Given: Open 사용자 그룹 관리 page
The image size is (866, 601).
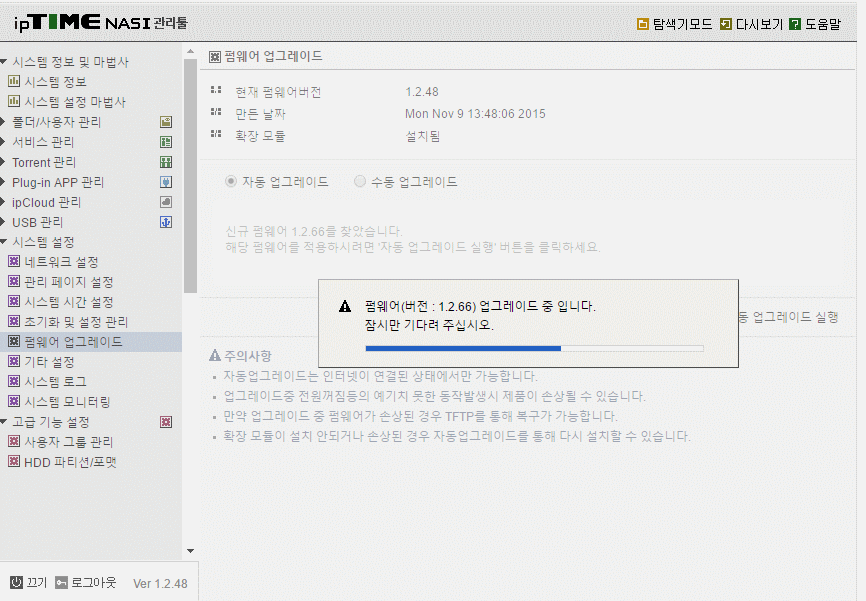Looking at the screenshot, I should (68, 442).
